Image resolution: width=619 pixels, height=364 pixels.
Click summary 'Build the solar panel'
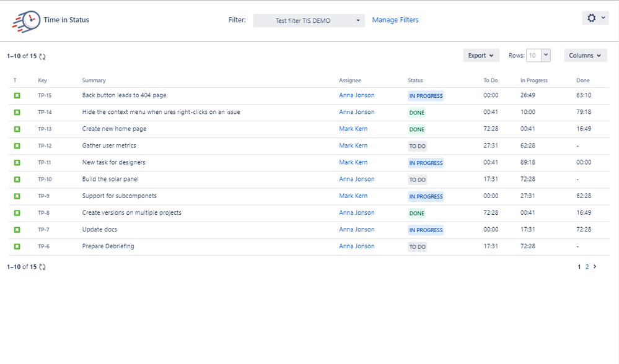110,179
